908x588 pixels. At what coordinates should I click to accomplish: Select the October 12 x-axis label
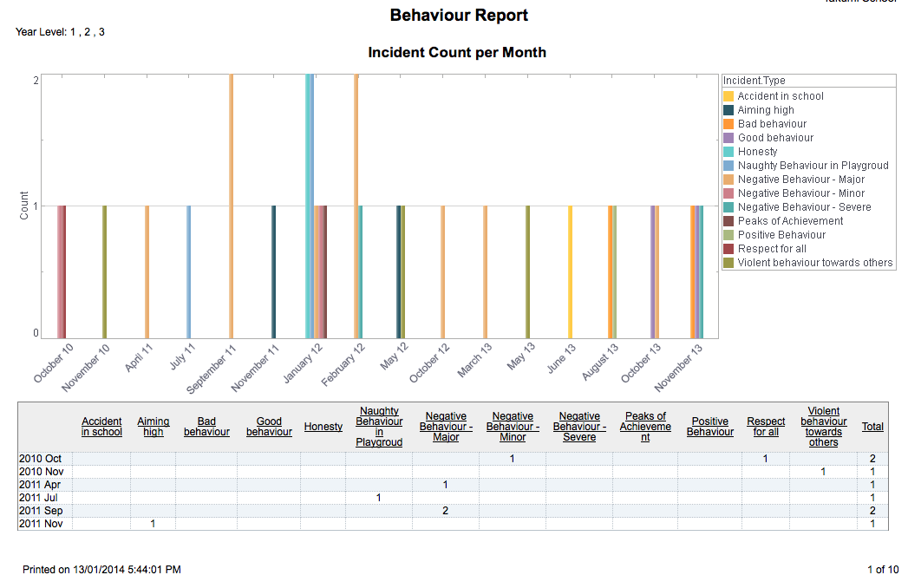tap(429, 363)
